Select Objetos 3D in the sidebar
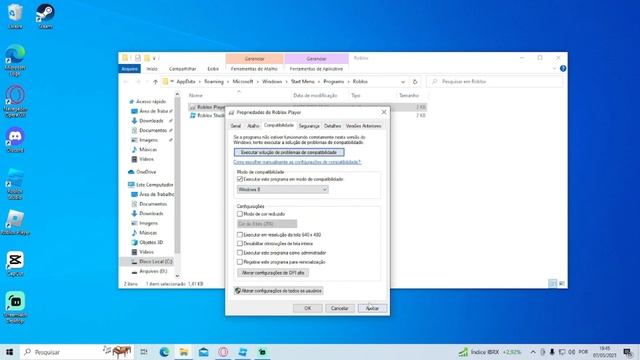The height and width of the screenshot is (360, 640). pos(147,242)
